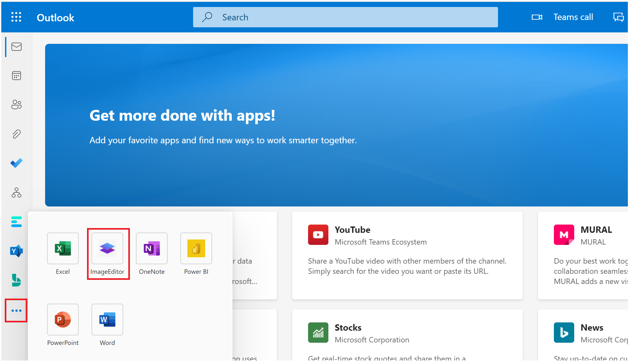Launch Excel from the apps flyout
Screen dimensions: 632x364
pyautogui.click(x=63, y=248)
